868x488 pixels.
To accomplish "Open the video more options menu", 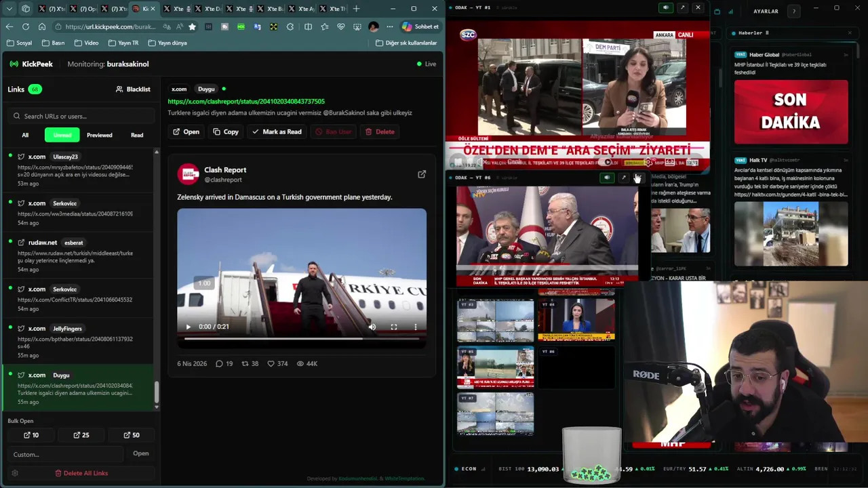I will tap(416, 327).
